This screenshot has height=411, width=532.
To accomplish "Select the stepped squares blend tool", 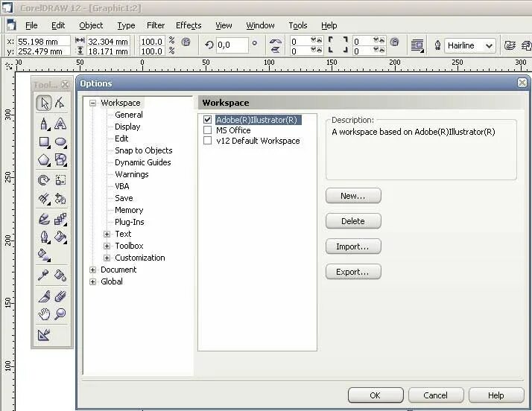I will 60,220.
